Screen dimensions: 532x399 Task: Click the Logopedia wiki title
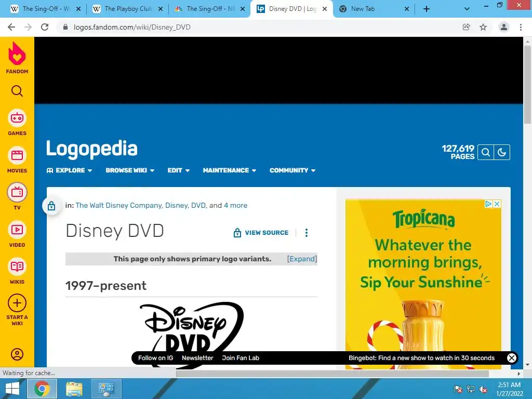pyautogui.click(x=92, y=149)
